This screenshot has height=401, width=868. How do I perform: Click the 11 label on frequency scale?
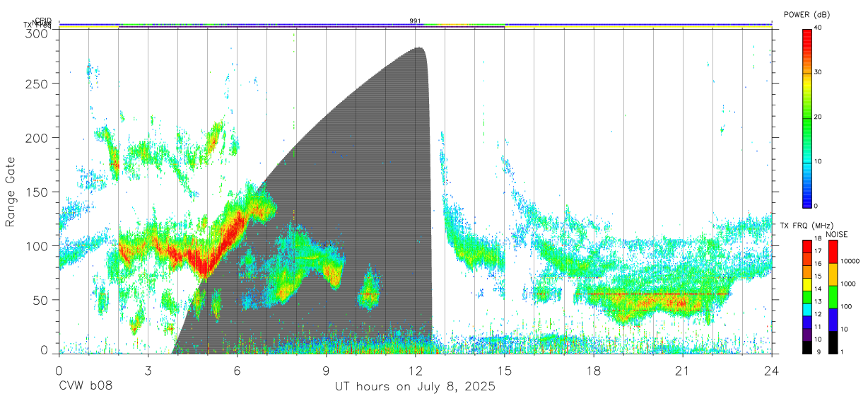coord(817,327)
